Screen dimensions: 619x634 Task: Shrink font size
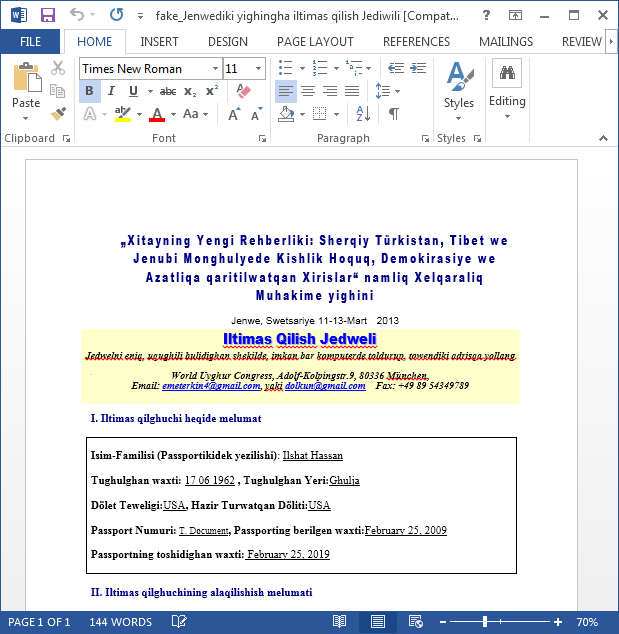256,114
